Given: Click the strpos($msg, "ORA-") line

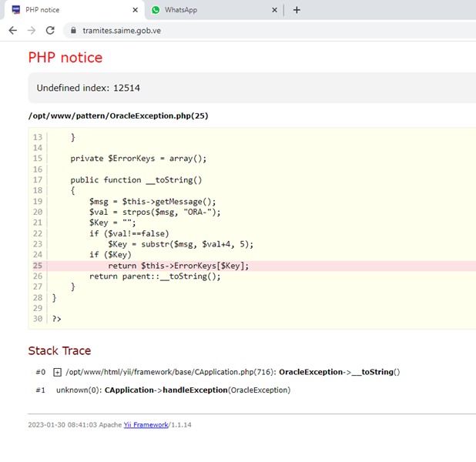Looking at the screenshot, I should [155, 213].
